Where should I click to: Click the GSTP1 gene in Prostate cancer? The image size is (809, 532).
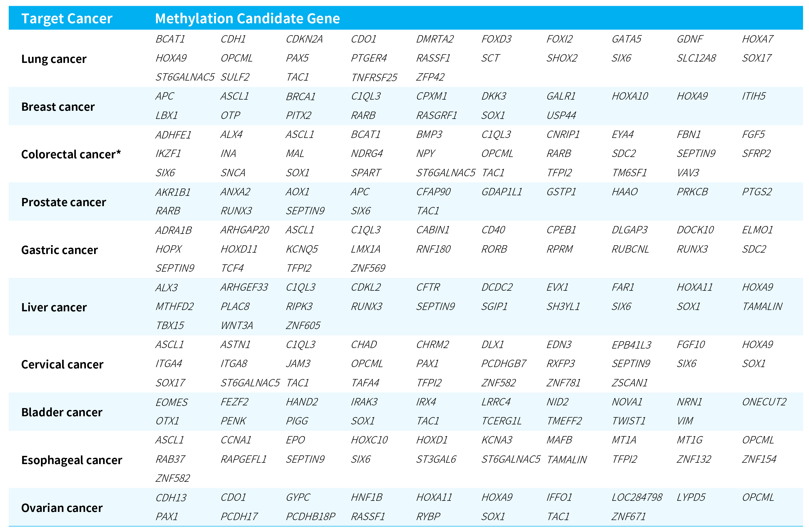(561, 192)
